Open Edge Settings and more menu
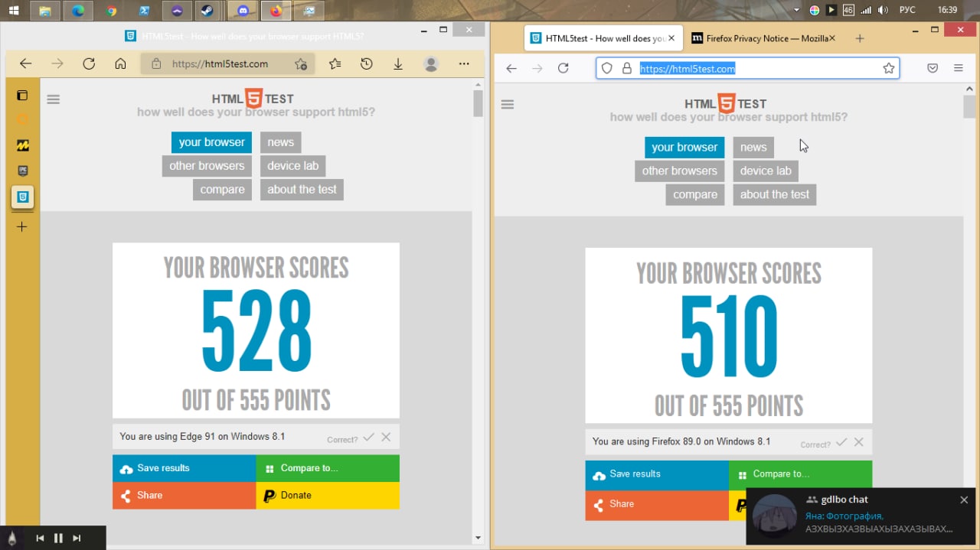The image size is (980, 550). point(464,64)
